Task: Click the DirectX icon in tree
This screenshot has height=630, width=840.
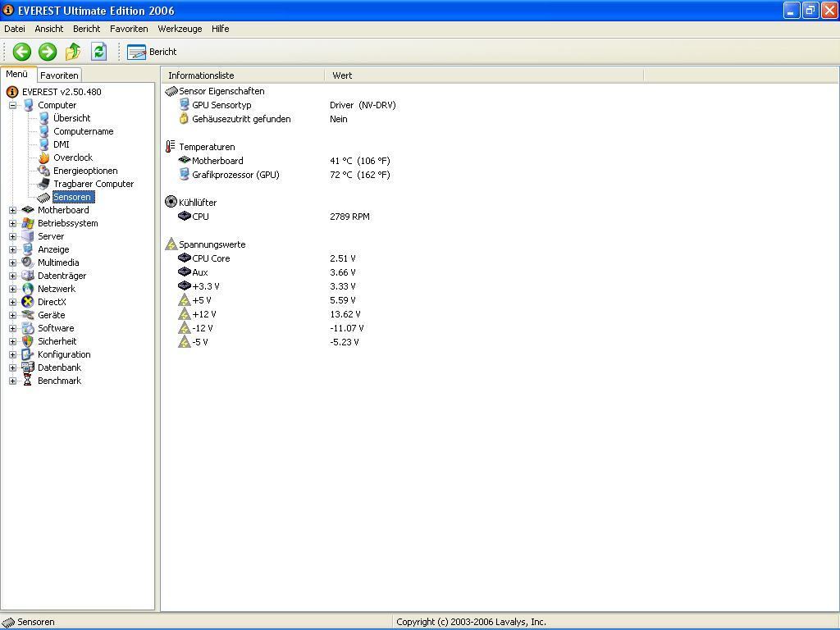Action: [x=28, y=302]
